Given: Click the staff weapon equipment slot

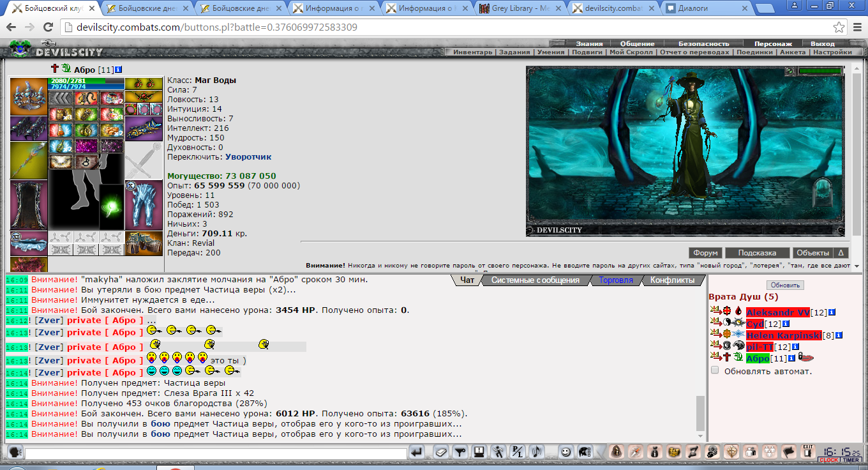Looking at the screenshot, I should point(29,160).
